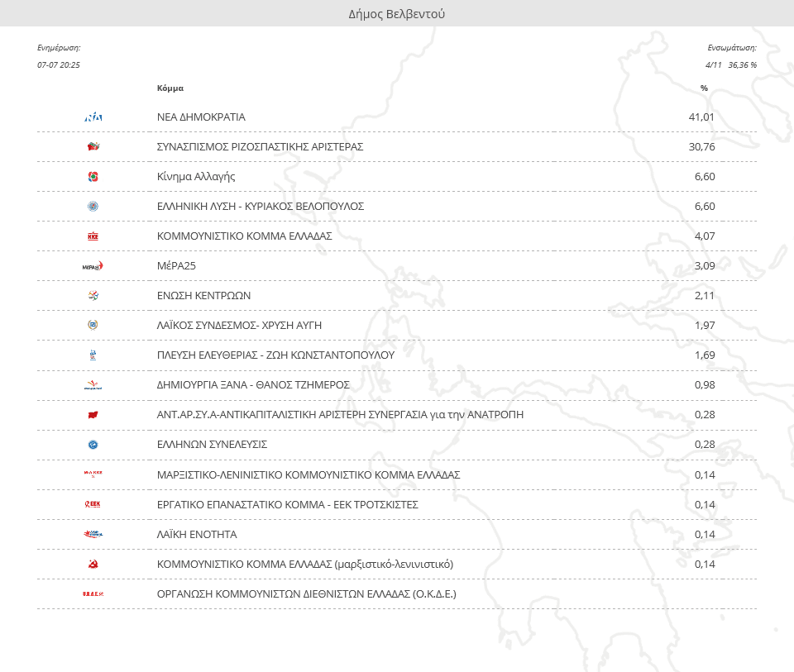Click the KKE red logo icon
The image size is (794, 672).
pos(93,236)
